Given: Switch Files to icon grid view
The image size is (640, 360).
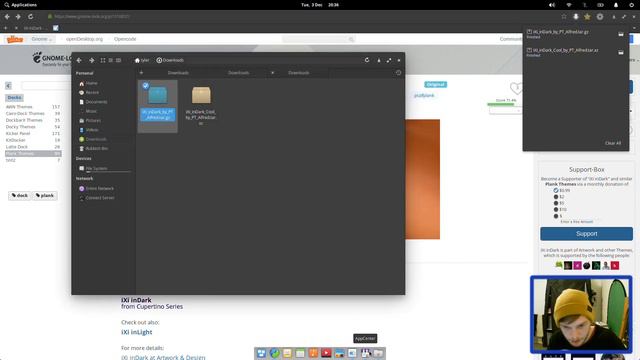Looking at the screenshot, I should (103, 60).
